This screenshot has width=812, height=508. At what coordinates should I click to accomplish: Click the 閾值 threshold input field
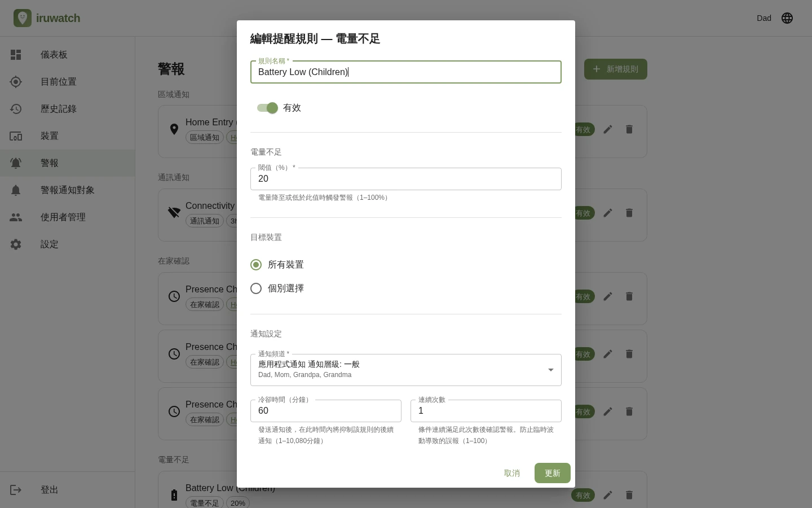pyautogui.click(x=406, y=179)
